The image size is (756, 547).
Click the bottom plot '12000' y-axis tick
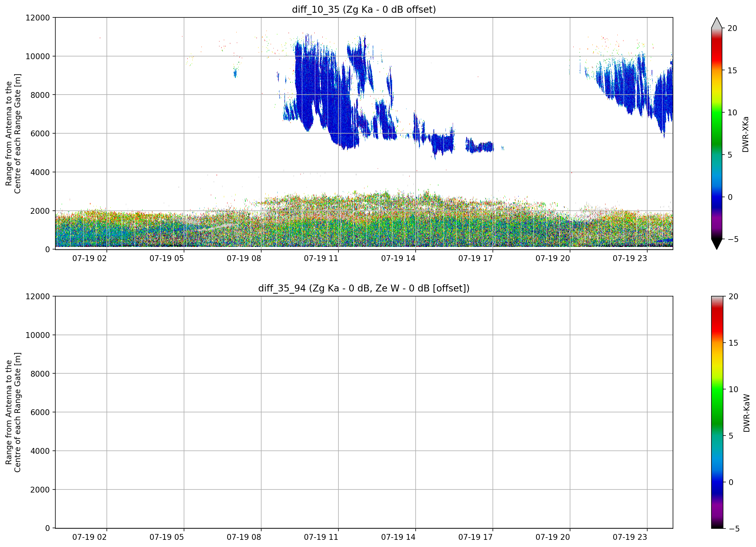click(38, 296)
